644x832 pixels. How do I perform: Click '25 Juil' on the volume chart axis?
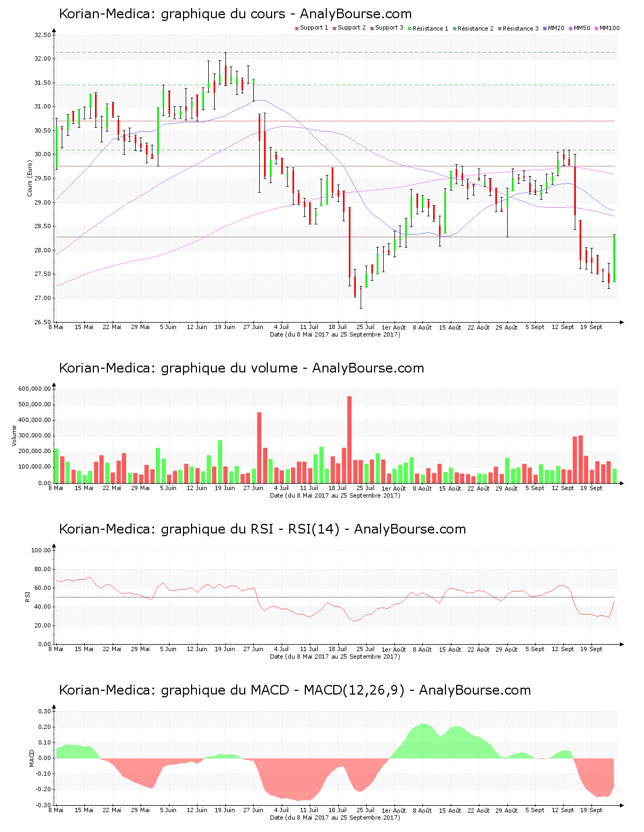point(365,488)
